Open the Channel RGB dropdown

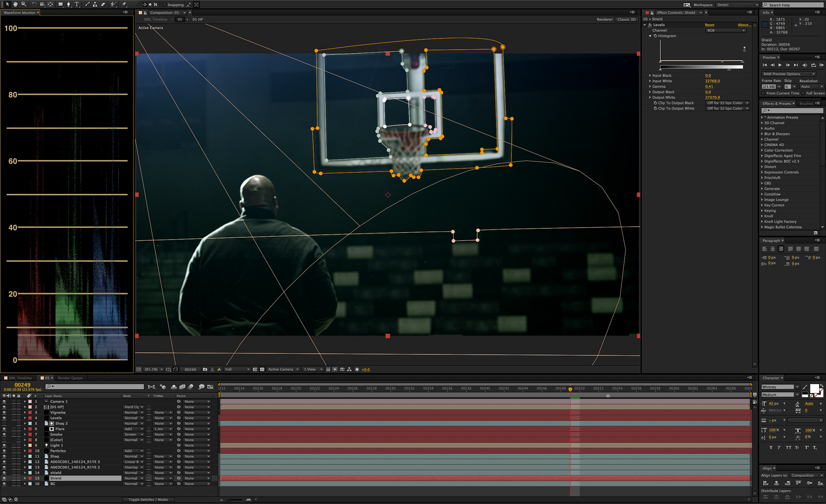(x=726, y=31)
